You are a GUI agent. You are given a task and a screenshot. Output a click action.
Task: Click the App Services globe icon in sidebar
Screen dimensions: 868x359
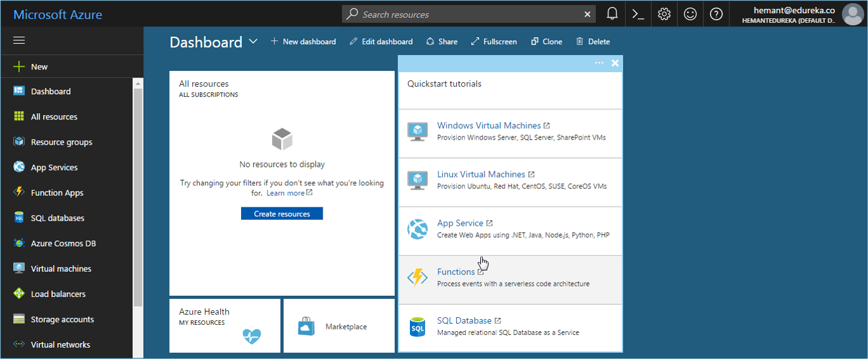click(x=19, y=167)
